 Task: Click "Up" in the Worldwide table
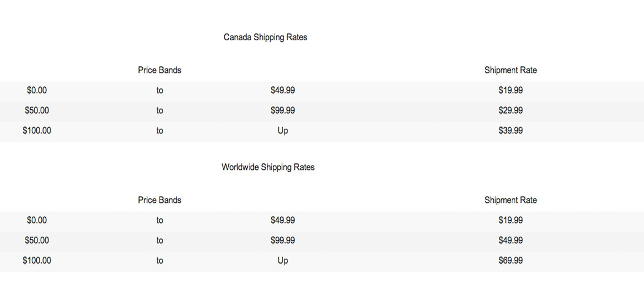282,260
